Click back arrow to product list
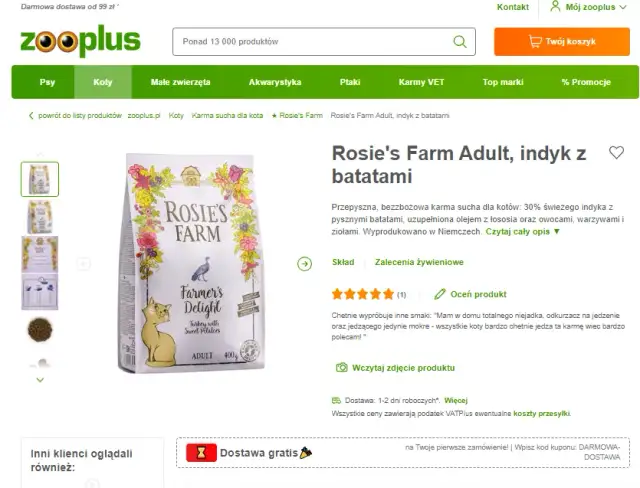Image resolution: width=640 pixels, height=488 pixels. click(31, 115)
